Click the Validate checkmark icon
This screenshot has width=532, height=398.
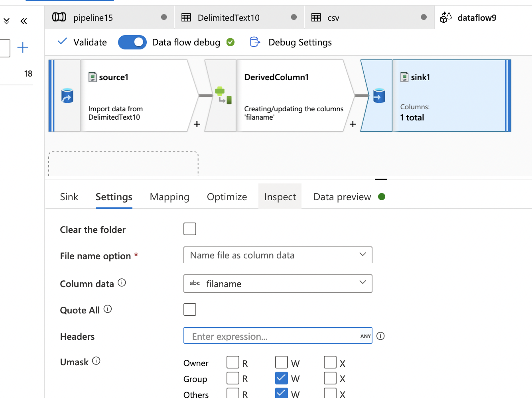tap(62, 41)
